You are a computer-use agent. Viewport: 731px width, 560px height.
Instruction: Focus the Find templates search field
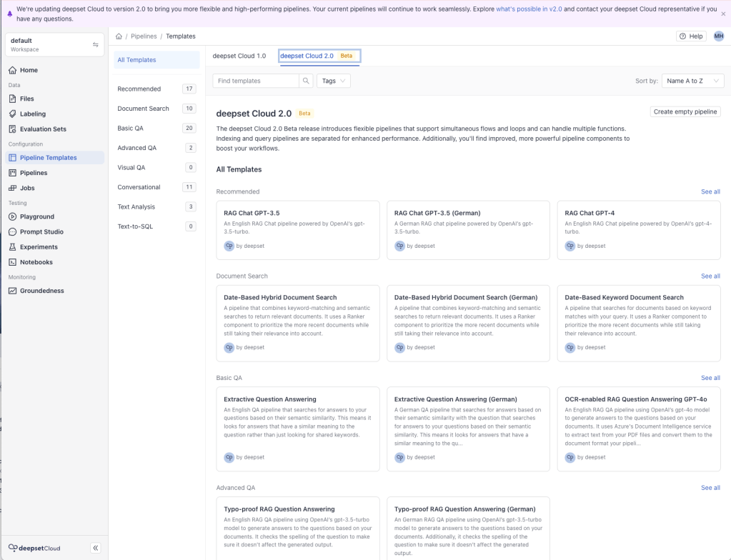coord(256,81)
